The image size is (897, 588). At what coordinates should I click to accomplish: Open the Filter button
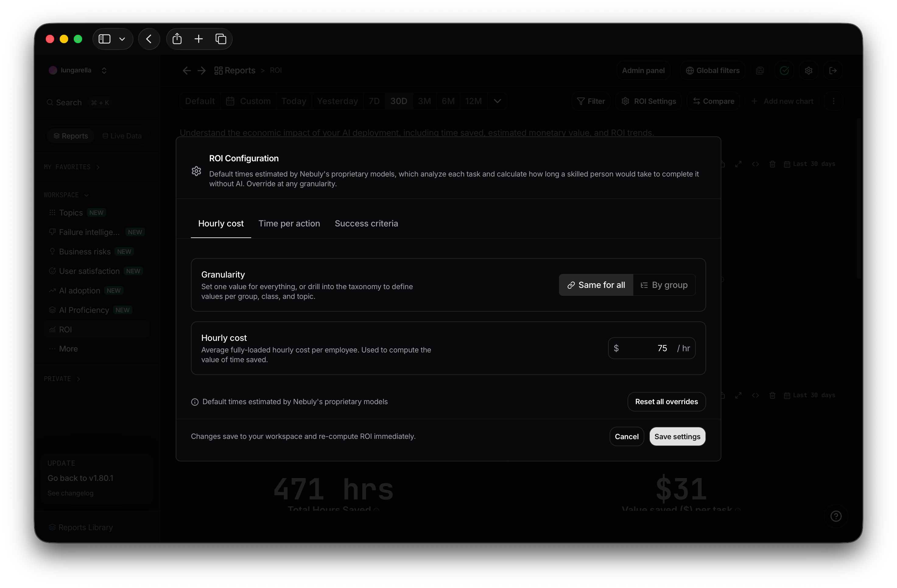pos(591,101)
